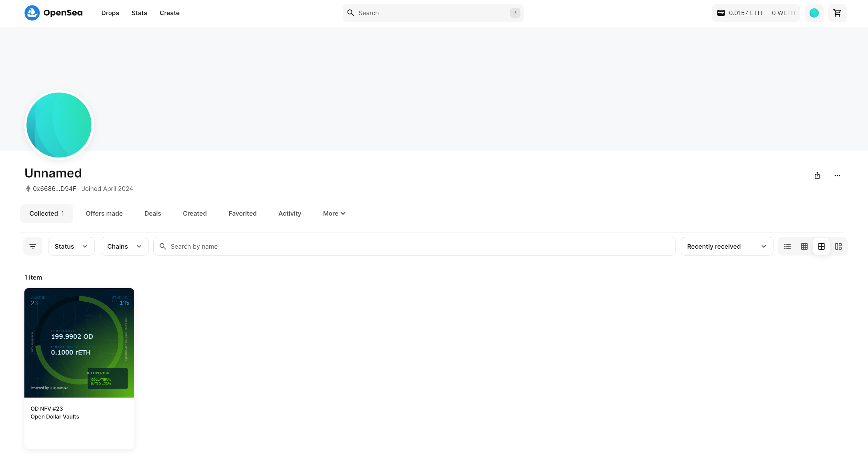Open the OD NFV #23 thumbnail
Image resolution: width=868 pixels, height=466 pixels.
pyautogui.click(x=79, y=343)
